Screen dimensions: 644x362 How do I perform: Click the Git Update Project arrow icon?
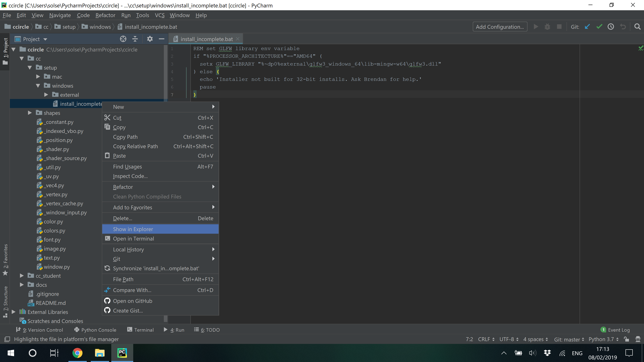click(x=587, y=27)
